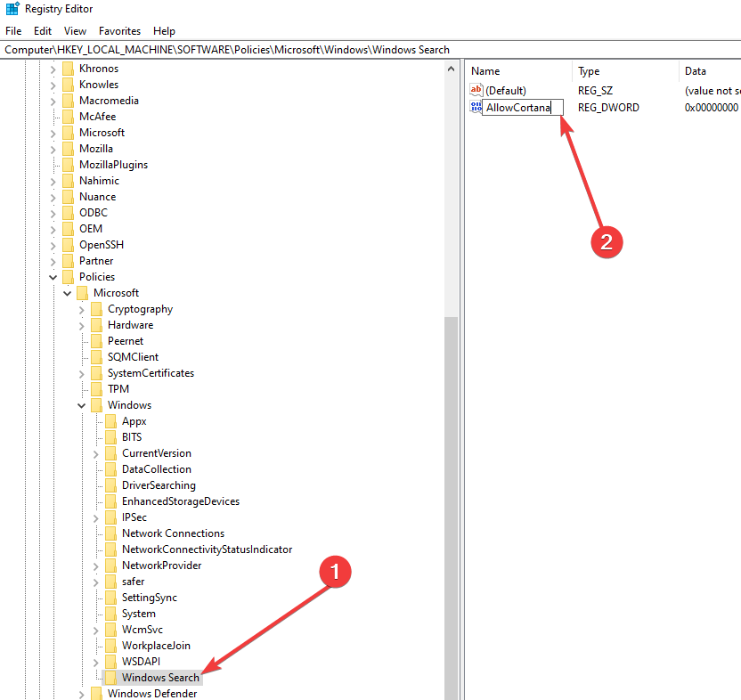Click the REG_DWORD type cell
The width and height of the screenshot is (741, 700).
(x=608, y=107)
